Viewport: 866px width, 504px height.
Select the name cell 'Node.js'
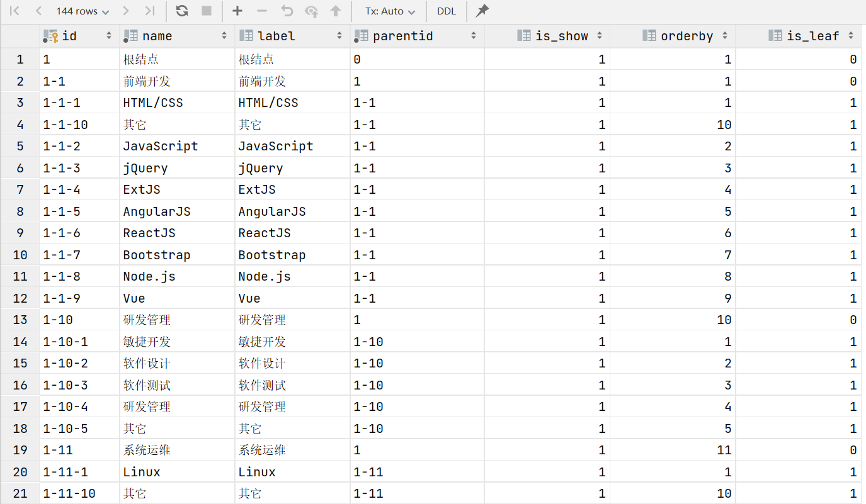[x=177, y=276]
